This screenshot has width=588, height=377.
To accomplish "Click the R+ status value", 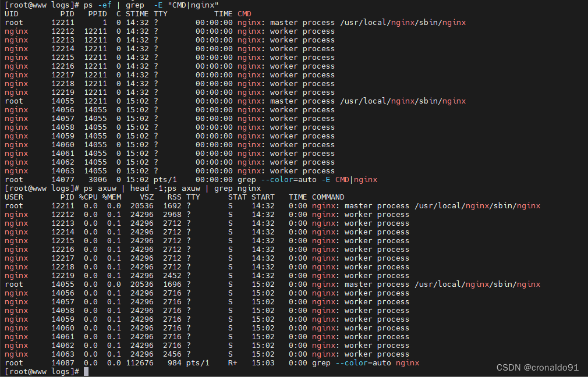I will coord(233,363).
